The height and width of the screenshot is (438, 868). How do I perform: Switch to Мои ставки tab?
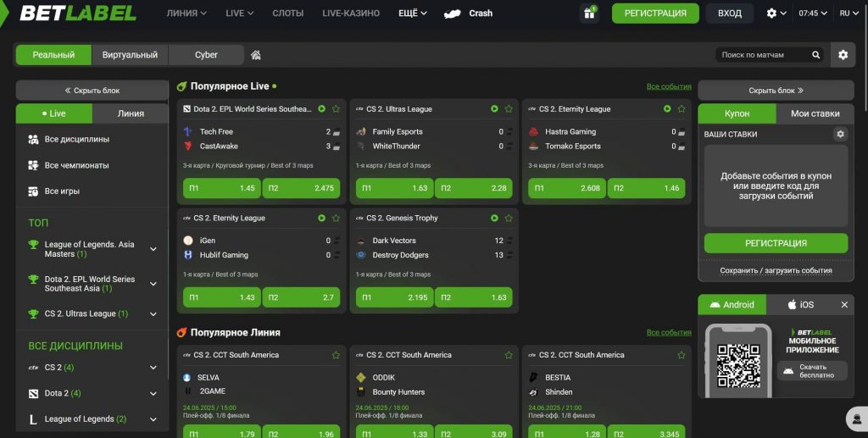pos(815,114)
